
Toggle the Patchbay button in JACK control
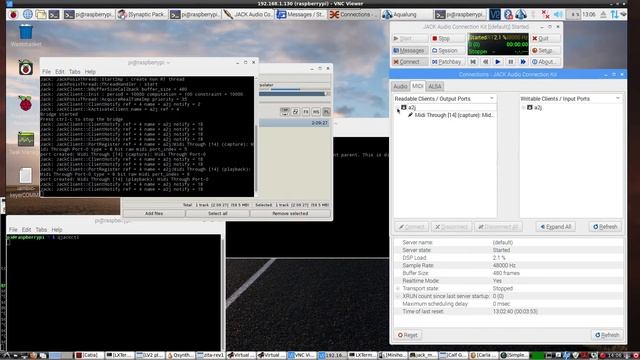point(447,62)
